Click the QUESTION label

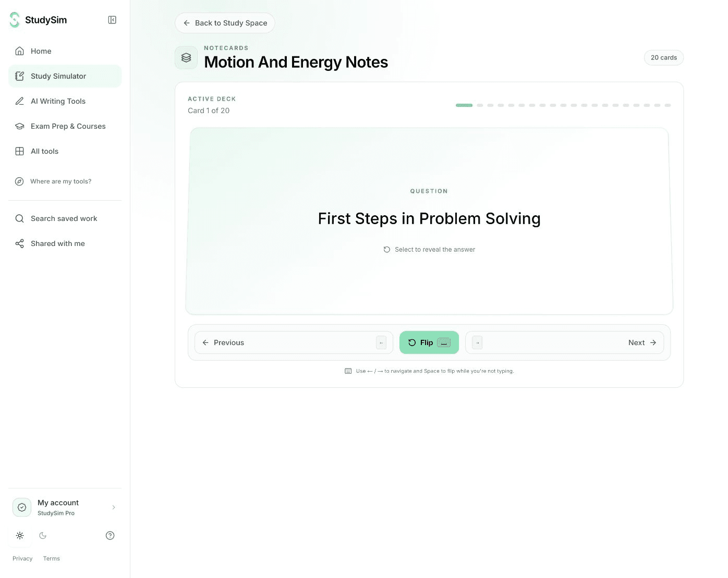(429, 191)
